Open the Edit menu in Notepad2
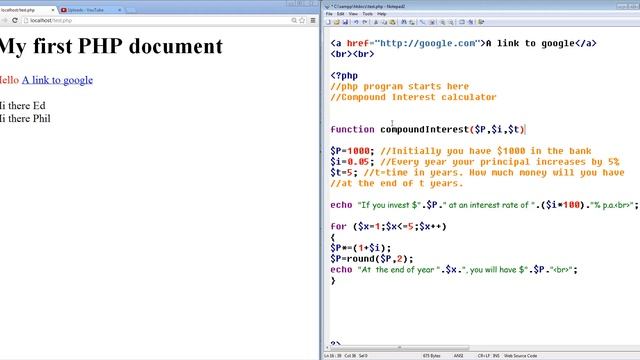Screen dimensions: 640x360 [340, 14]
